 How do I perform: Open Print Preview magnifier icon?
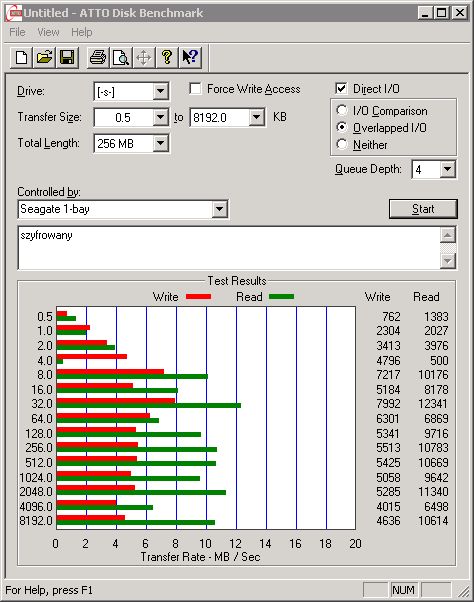tap(121, 58)
